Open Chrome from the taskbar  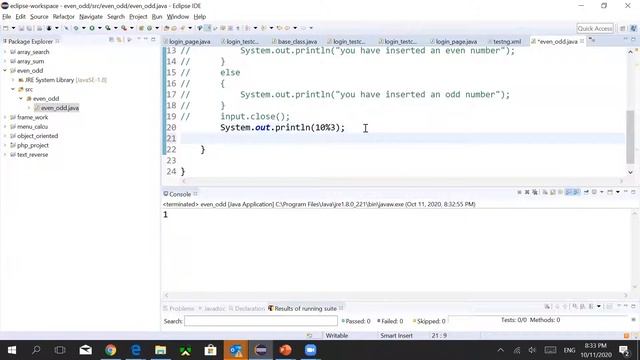point(110,350)
